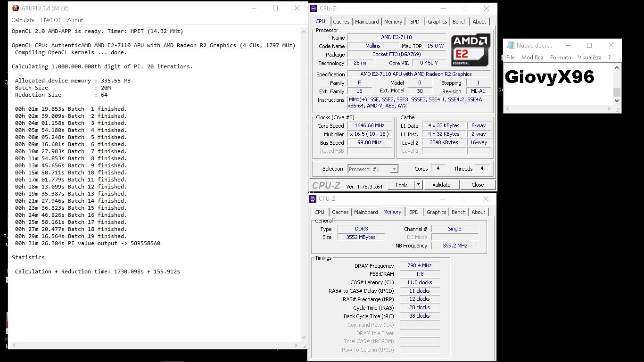Click the CAS# Latency value 11.0 clocks
644x362 pixels.
point(420,282)
